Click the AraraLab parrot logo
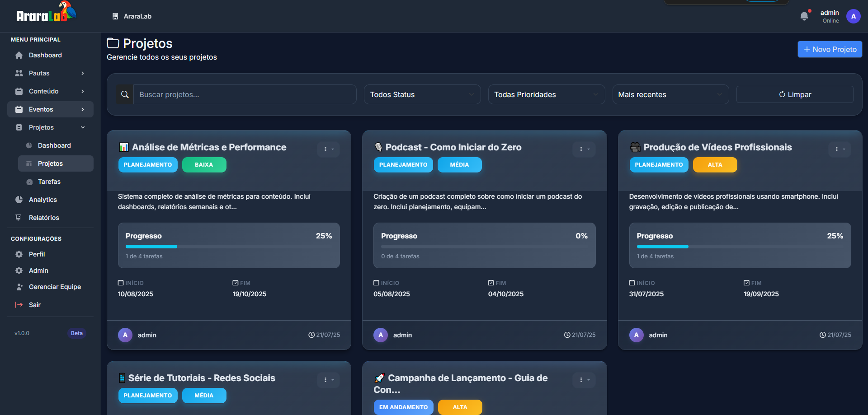 click(x=46, y=12)
